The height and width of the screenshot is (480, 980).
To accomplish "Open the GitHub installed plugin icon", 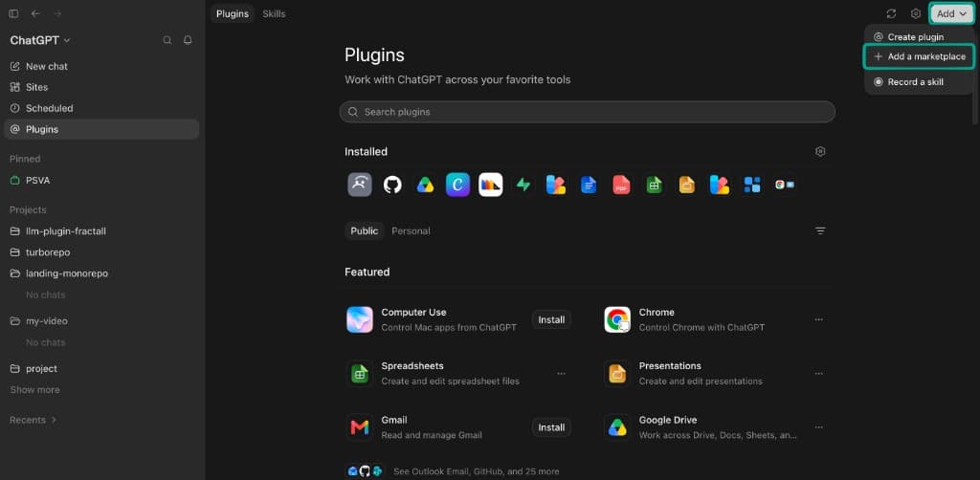I will [x=392, y=185].
